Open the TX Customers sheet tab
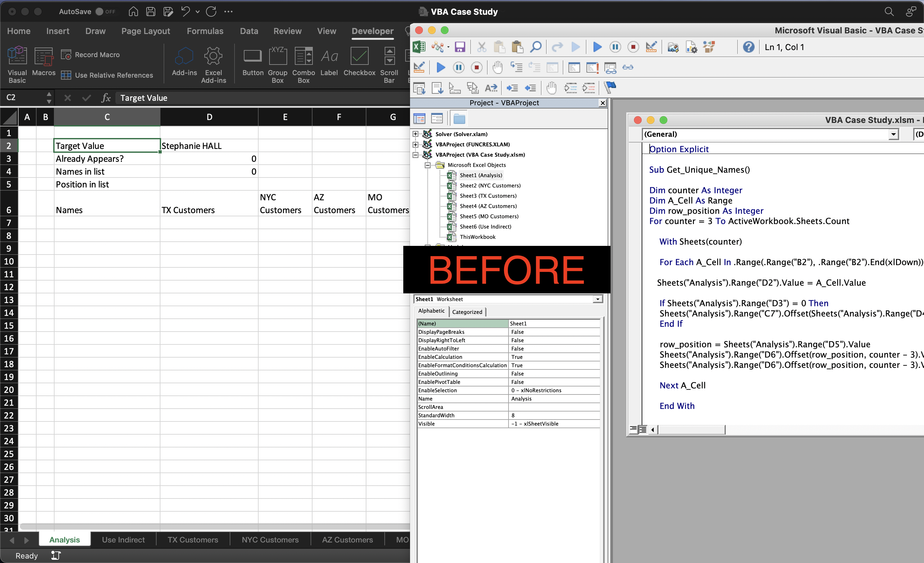The height and width of the screenshot is (563, 924). [x=193, y=539]
